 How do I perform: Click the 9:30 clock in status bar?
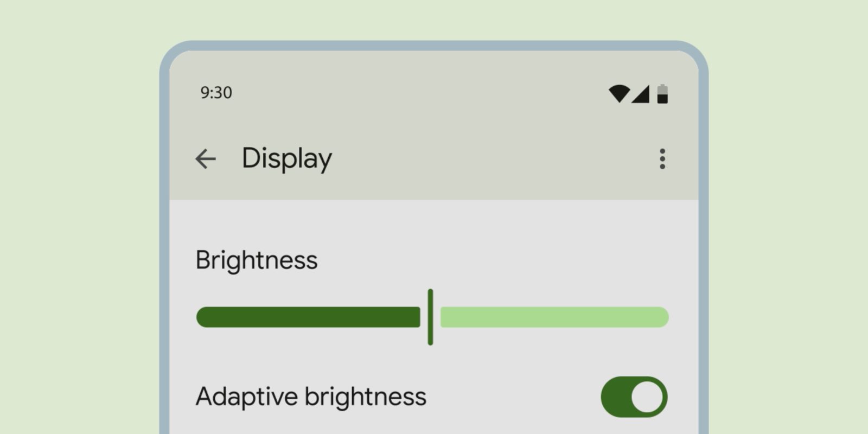coord(216,93)
